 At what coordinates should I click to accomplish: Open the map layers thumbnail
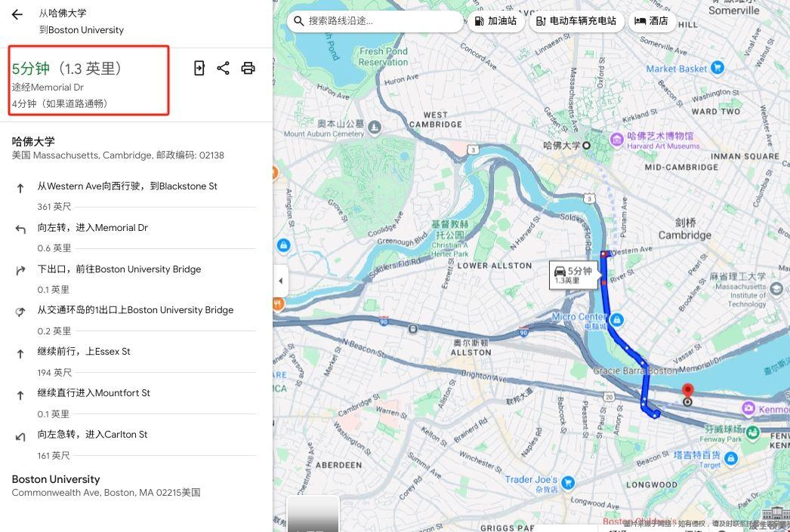313,515
